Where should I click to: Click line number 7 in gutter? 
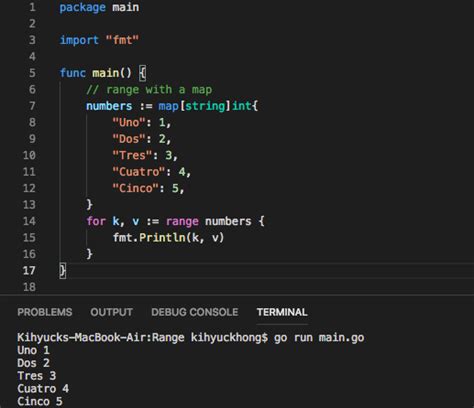click(32, 106)
